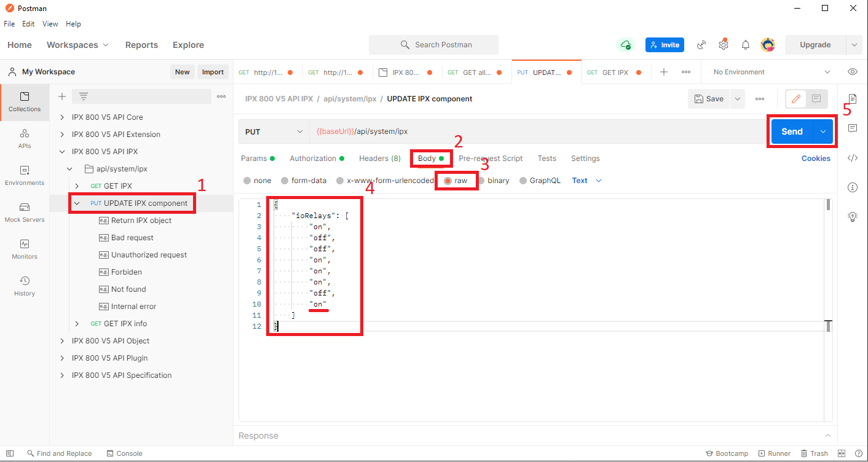Open the File menu
Screen dimensions: 868x462
point(9,24)
